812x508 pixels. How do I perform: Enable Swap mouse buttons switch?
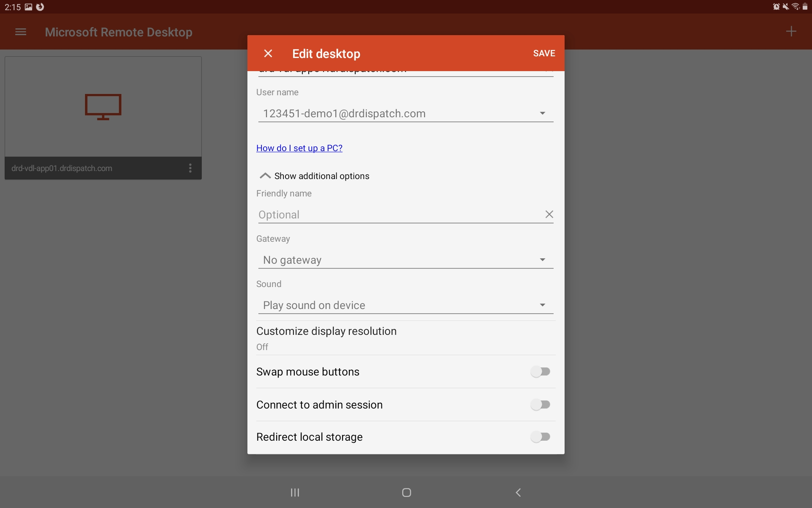[540, 372]
